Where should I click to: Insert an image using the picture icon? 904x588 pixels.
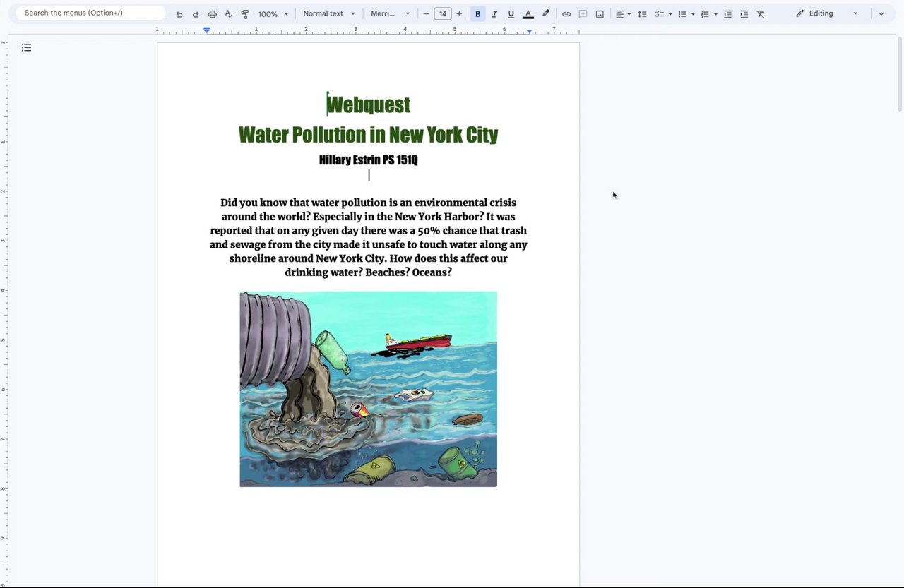click(600, 14)
